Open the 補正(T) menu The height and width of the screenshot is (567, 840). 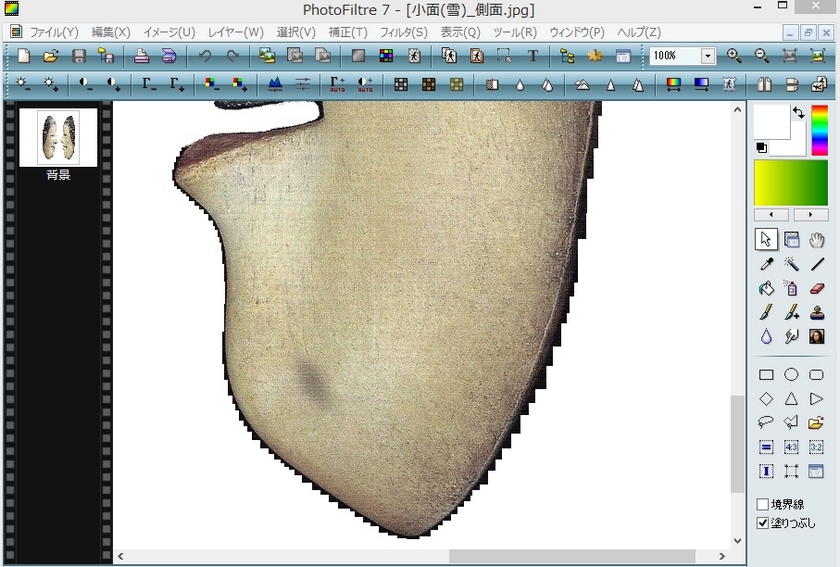[x=348, y=32]
